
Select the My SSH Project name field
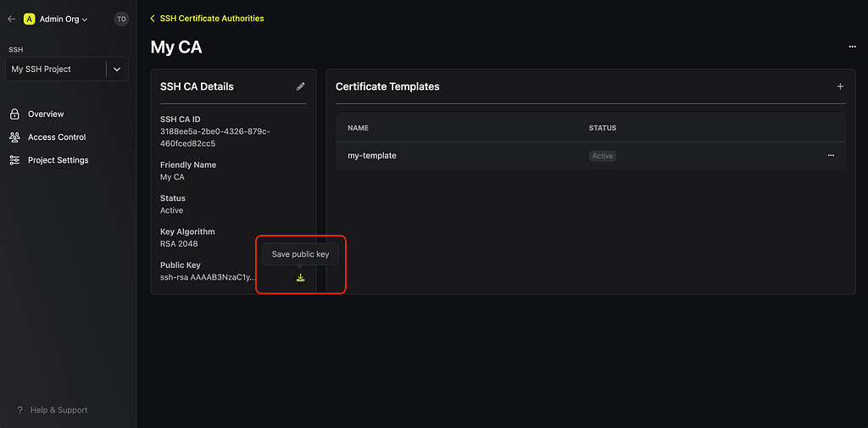(x=55, y=69)
